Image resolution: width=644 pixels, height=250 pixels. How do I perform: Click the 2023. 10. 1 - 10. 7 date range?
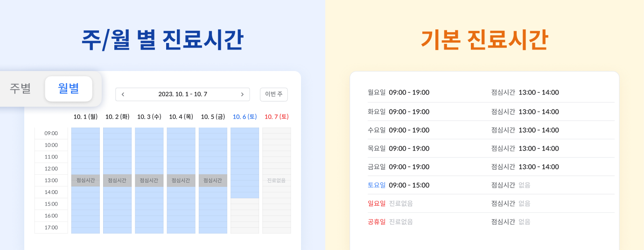(x=182, y=94)
